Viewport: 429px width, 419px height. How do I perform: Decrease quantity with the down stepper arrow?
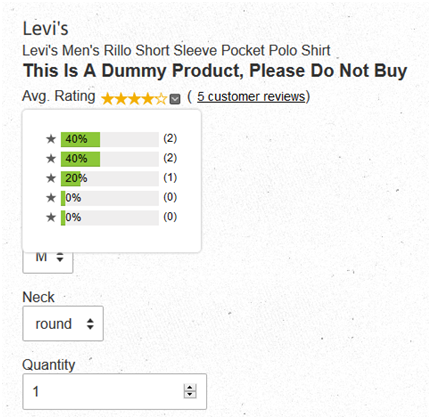coord(190,395)
